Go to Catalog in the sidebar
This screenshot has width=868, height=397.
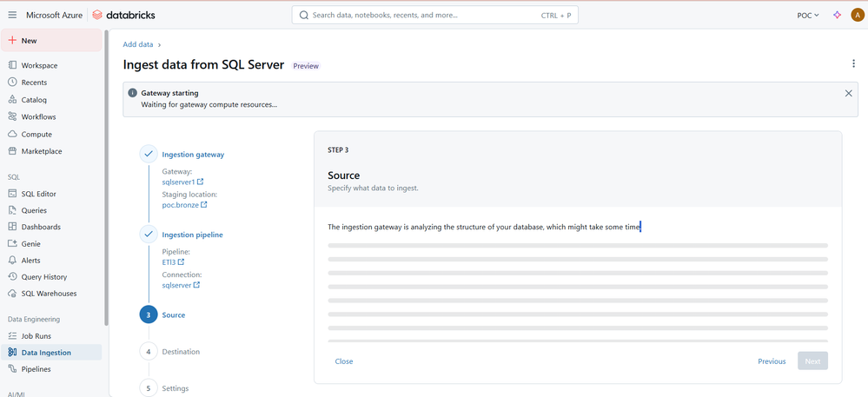click(34, 100)
